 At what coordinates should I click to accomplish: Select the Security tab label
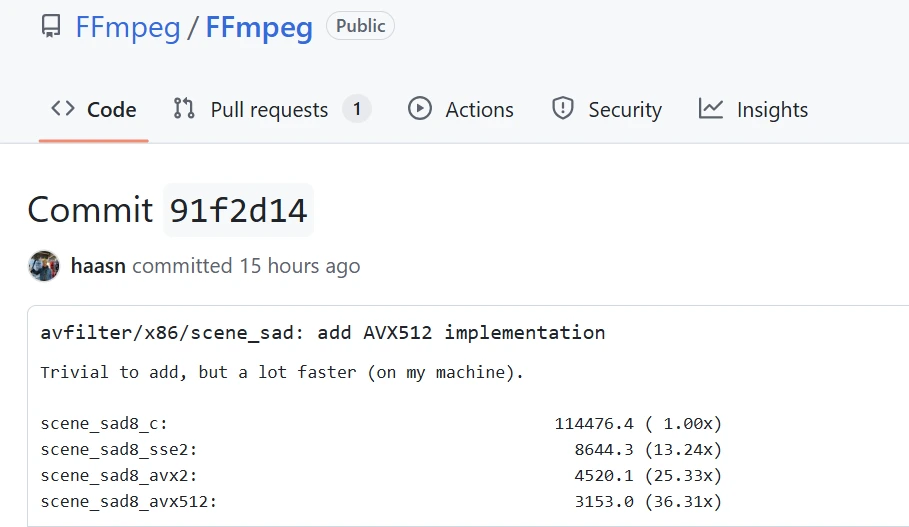625,110
